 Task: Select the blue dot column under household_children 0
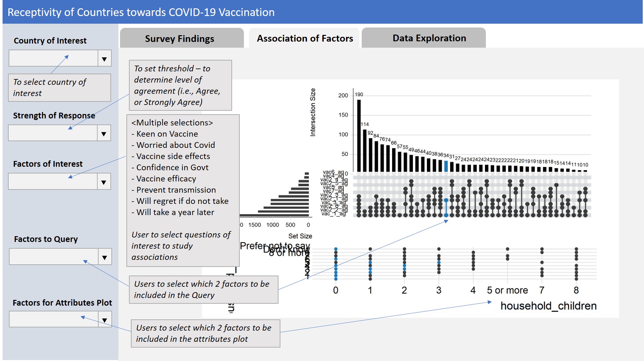[x=335, y=262]
